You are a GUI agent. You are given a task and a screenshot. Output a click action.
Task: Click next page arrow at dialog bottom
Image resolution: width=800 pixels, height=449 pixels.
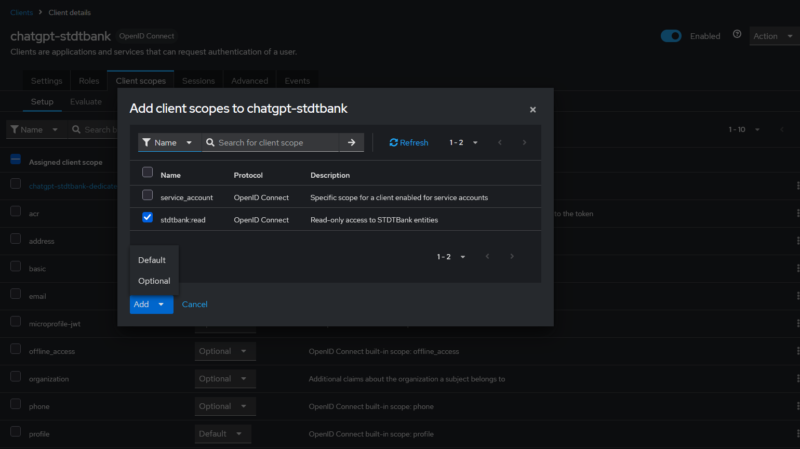[x=512, y=256]
